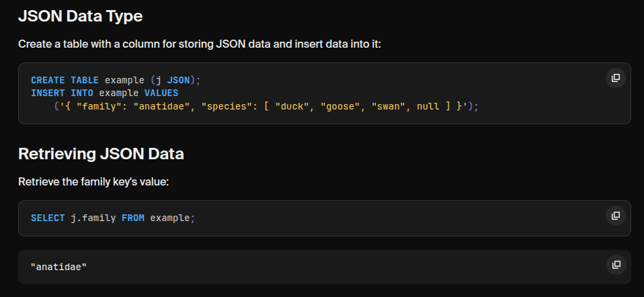Image resolution: width=644 pixels, height=297 pixels.
Task: Click the Retrieving JSON Data heading
Action: pyautogui.click(x=101, y=153)
